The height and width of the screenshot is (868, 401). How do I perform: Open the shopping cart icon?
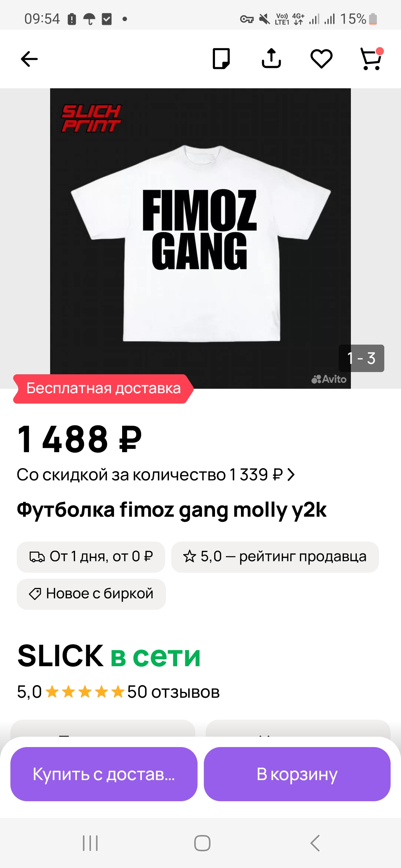[x=372, y=59]
